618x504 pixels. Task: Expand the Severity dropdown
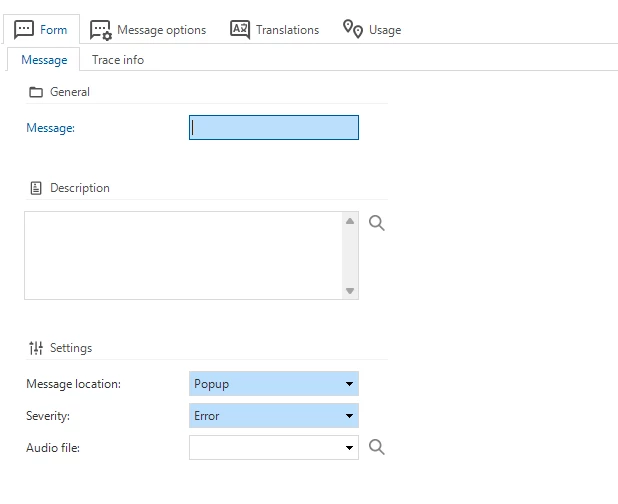349,416
